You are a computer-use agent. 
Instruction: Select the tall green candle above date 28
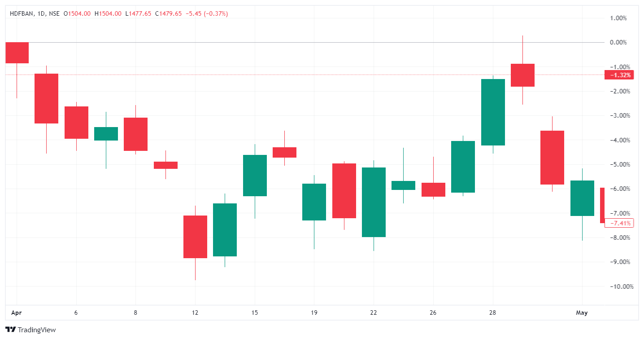[x=493, y=112]
